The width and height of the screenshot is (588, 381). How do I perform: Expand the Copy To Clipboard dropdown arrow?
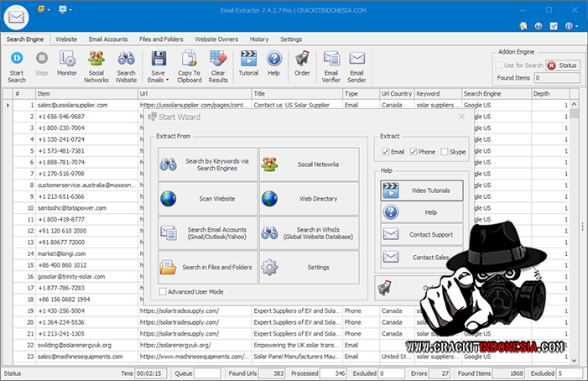tap(190, 81)
